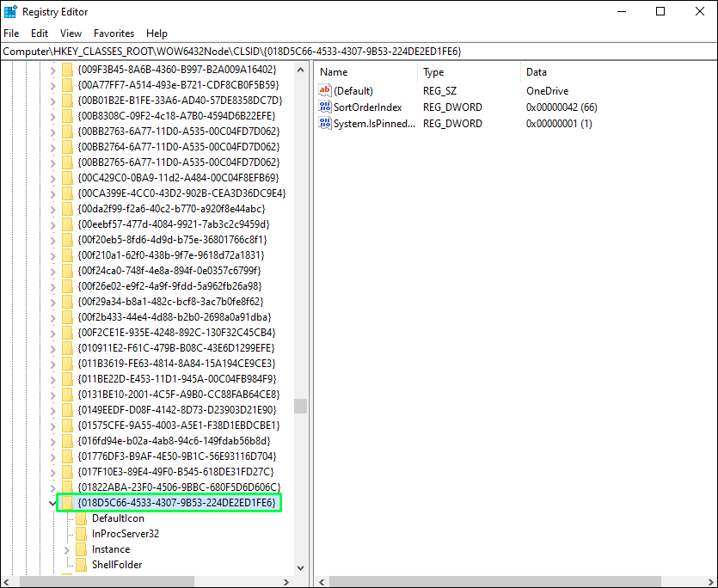Click the (Default) string value icon
The image size is (718, 588).
tap(325, 90)
